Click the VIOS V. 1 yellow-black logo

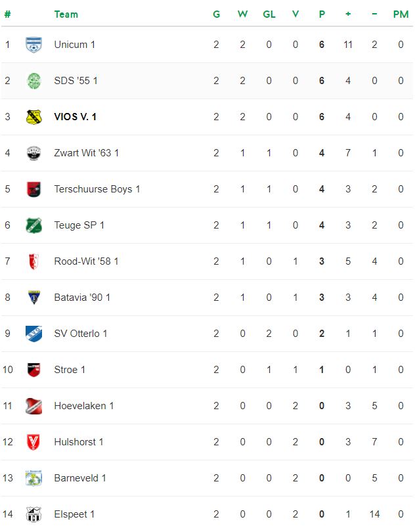click(33, 117)
